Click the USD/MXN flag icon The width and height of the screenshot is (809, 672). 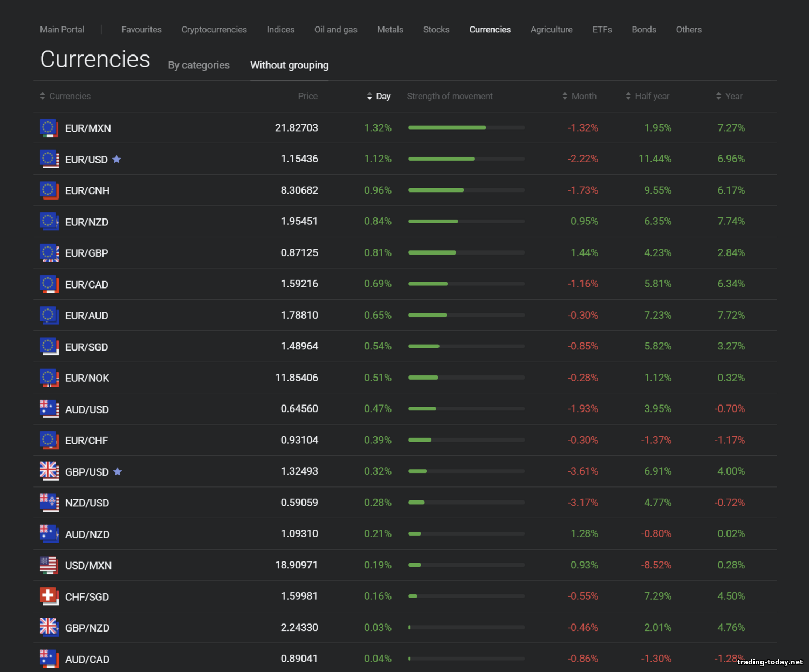(49, 565)
